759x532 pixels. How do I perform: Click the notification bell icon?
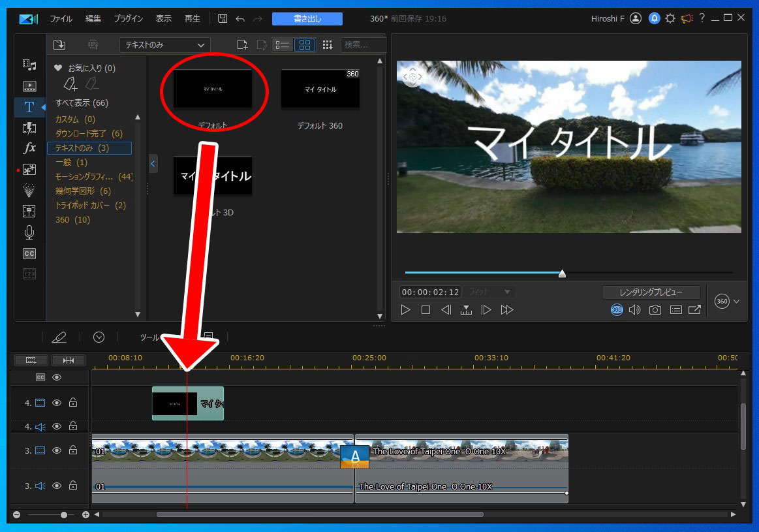point(655,19)
